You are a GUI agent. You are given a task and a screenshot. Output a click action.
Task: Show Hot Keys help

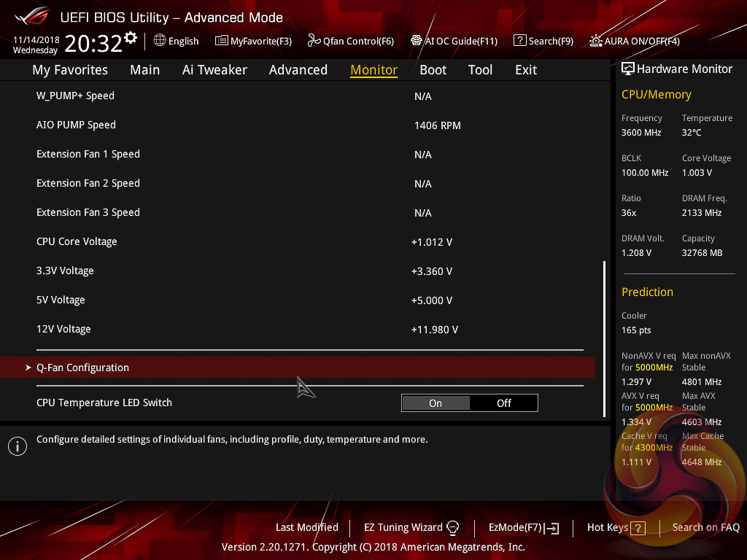pyautogui.click(x=616, y=528)
